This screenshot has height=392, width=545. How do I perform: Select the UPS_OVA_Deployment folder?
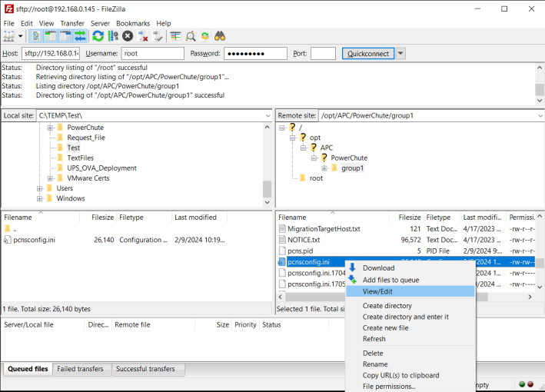[x=101, y=168]
